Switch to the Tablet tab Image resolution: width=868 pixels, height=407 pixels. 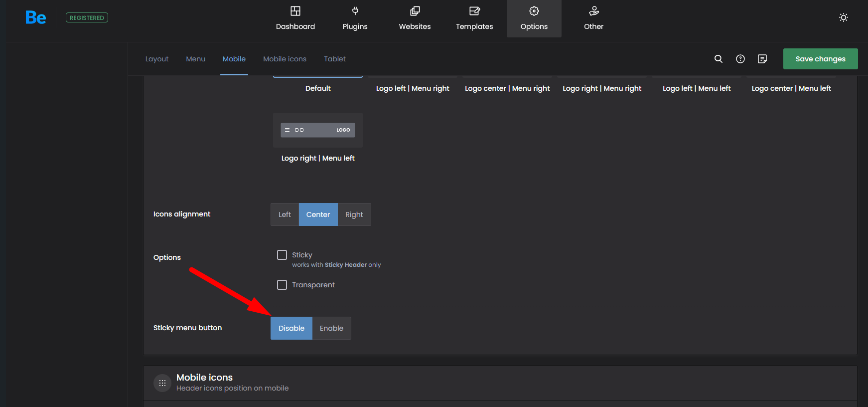[x=335, y=59]
